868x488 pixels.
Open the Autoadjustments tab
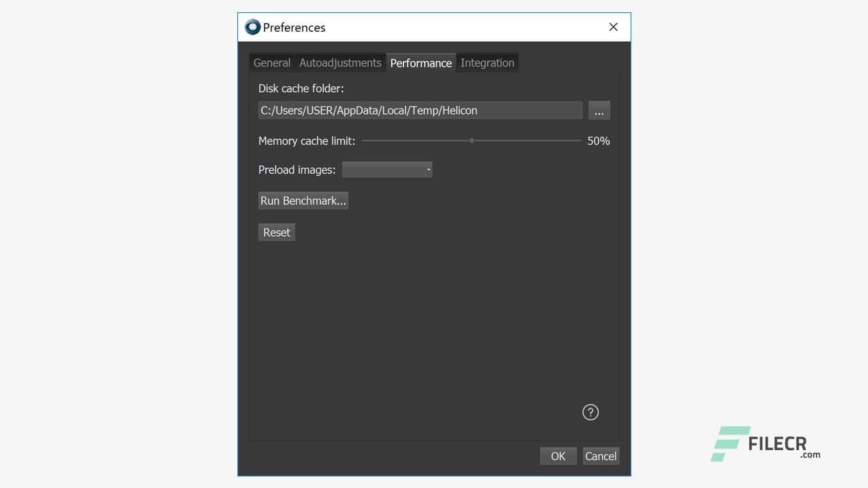(x=340, y=62)
